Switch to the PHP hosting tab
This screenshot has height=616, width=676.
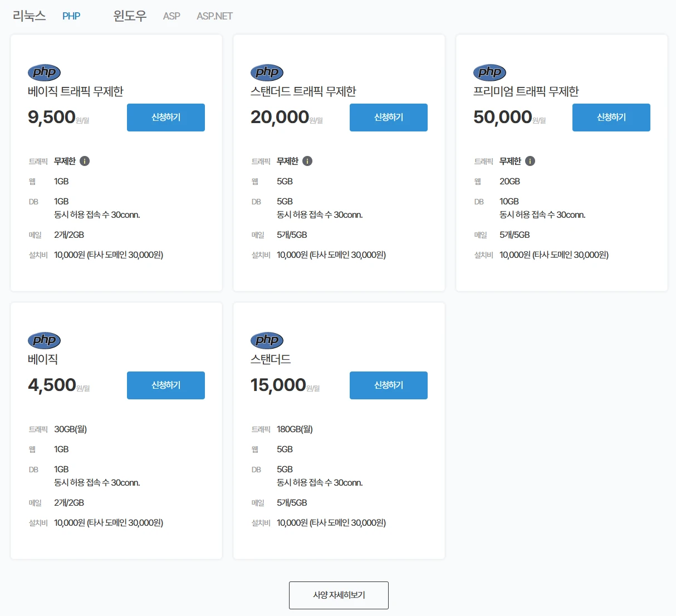click(x=71, y=16)
